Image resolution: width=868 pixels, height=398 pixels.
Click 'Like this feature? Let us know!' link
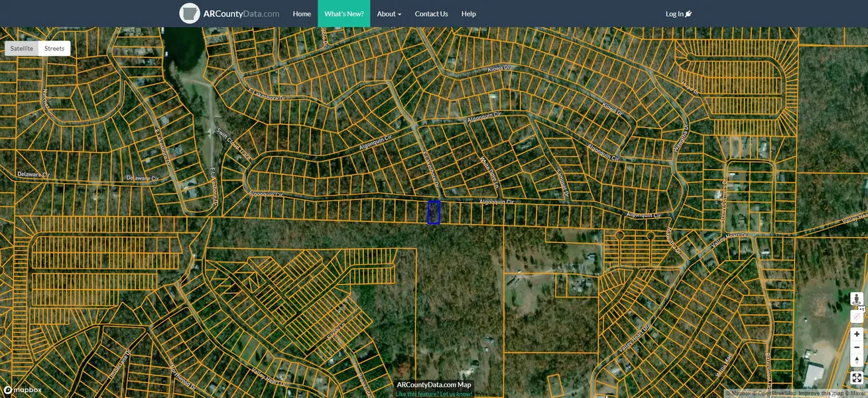pyautogui.click(x=434, y=394)
